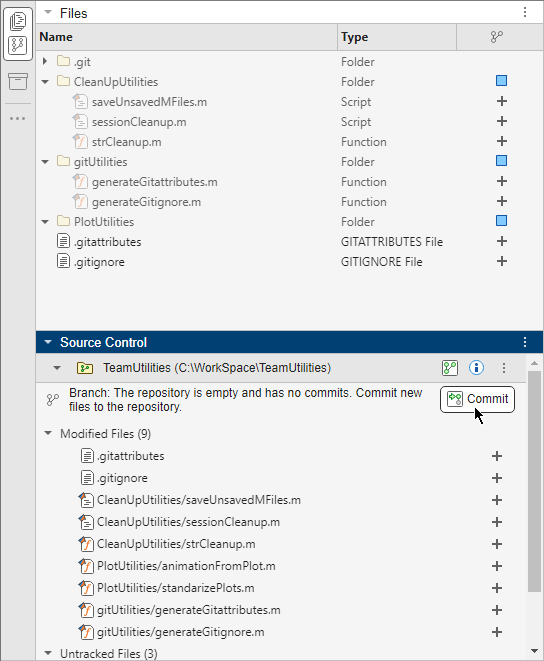Expand the .git folder

pyautogui.click(x=45, y=62)
